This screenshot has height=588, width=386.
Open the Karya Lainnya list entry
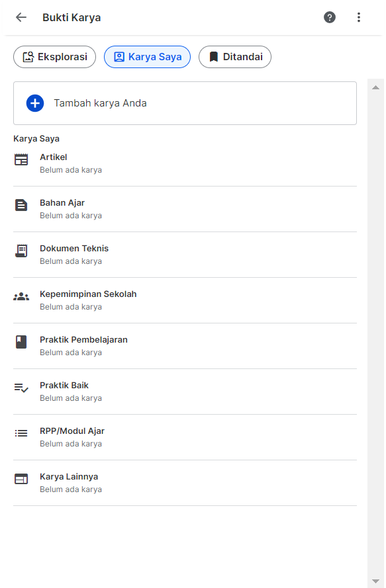(185, 483)
